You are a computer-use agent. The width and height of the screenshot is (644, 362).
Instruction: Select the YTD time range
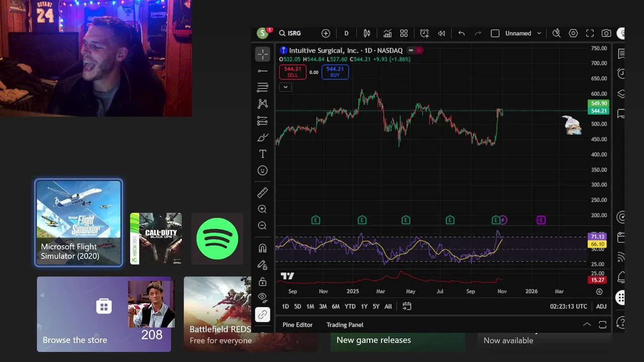coord(350,306)
